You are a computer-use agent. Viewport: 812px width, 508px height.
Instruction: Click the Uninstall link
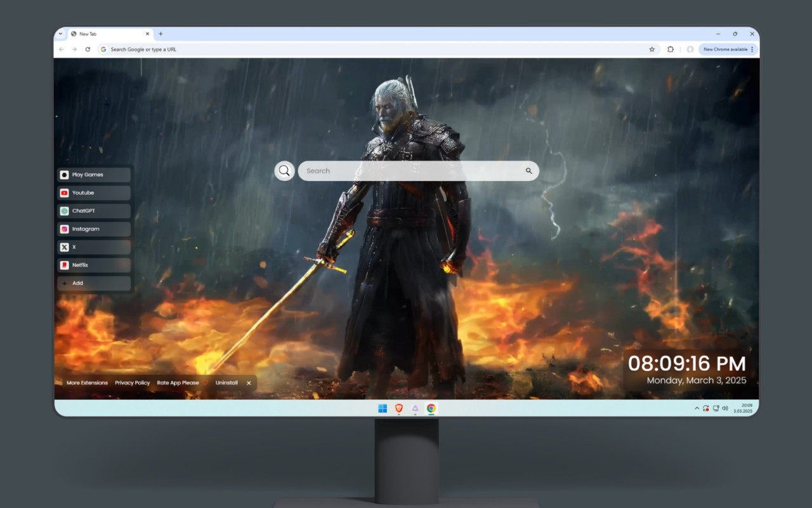pos(226,383)
